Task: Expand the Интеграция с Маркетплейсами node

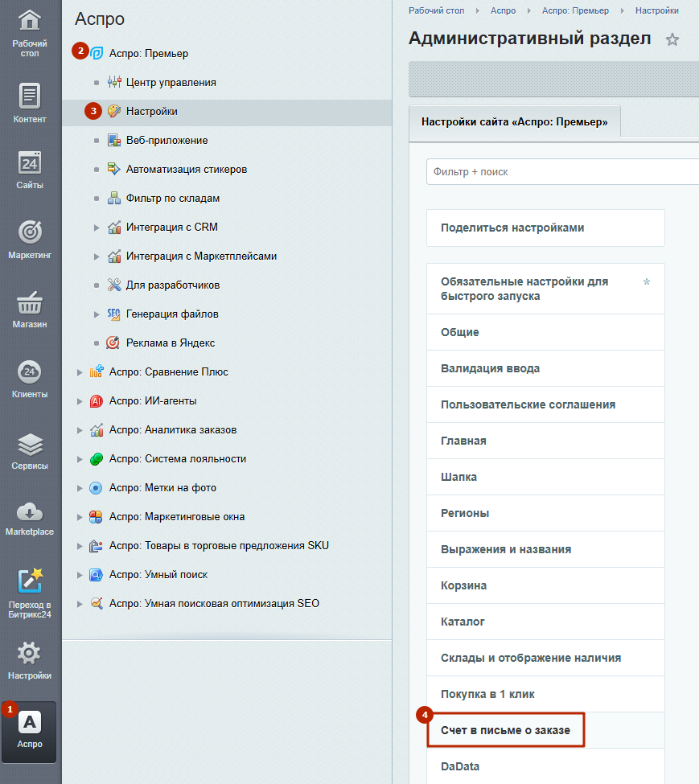Action: (97, 257)
